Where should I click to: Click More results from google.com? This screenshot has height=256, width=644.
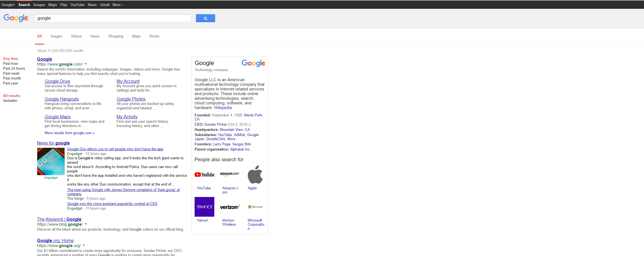69,133
